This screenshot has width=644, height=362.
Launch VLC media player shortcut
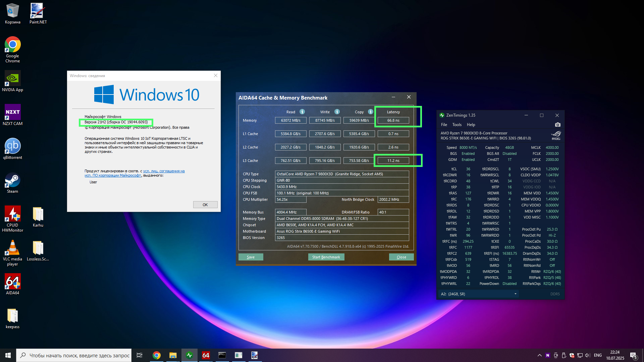(13, 253)
